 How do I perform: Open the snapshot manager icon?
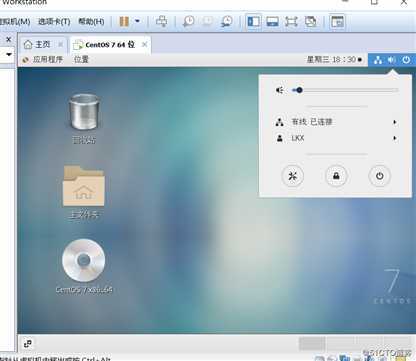pos(227,22)
